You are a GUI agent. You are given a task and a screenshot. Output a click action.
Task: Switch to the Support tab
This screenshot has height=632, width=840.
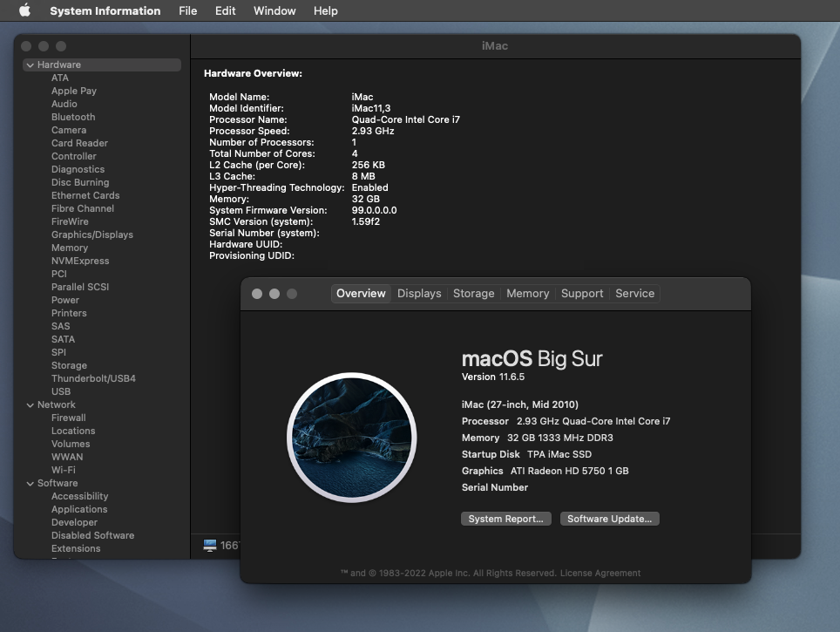point(582,293)
